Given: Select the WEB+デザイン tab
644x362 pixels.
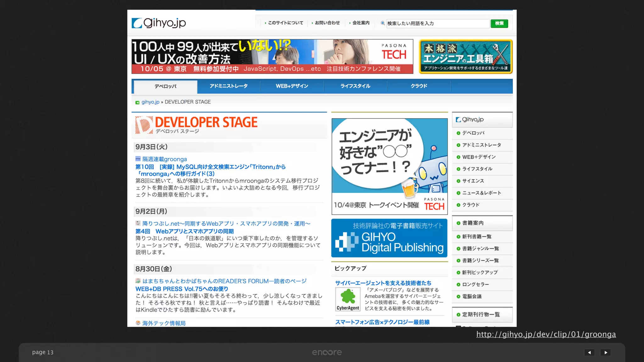Looking at the screenshot, I should coord(292,86).
